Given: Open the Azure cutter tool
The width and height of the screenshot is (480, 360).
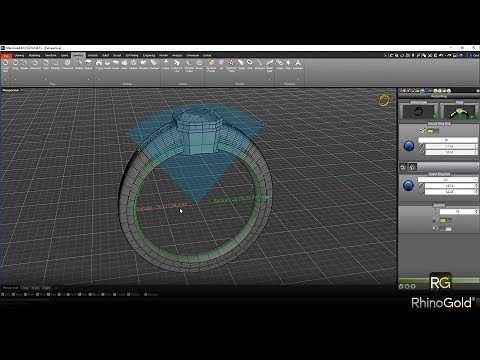Looking at the screenshot, I should coord(199,64).
